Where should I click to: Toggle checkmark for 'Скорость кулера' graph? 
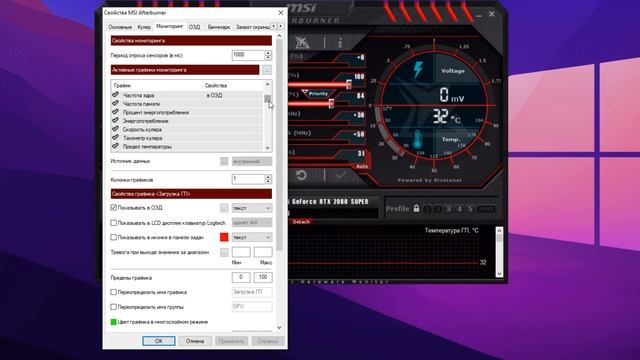tap(115, 129)
